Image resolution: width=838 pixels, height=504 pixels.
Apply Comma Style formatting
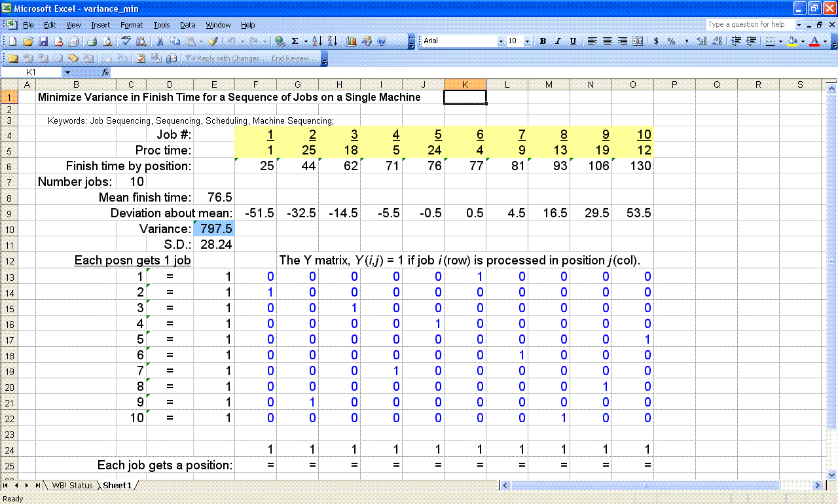tap(687, 41)
